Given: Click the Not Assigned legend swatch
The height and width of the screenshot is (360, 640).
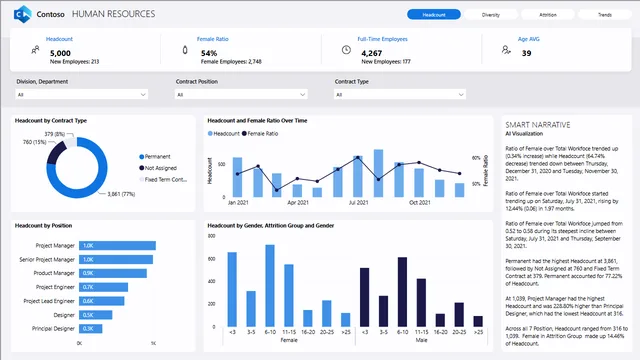Looking at the screenshot, I should (x=142, y=168).
